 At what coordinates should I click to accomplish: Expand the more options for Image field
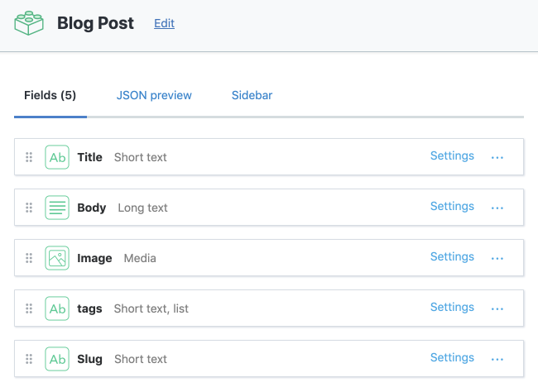(497, 259)
